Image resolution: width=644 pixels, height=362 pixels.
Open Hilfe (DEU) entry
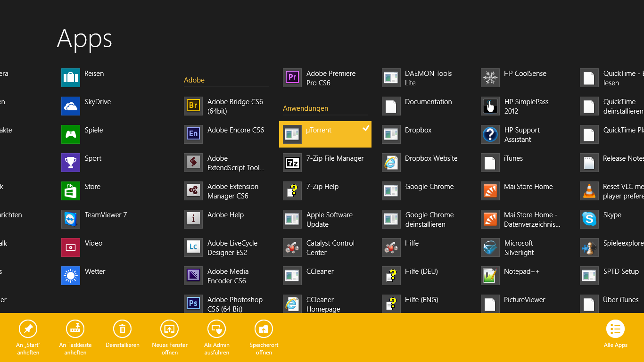[x=424, y=276]
